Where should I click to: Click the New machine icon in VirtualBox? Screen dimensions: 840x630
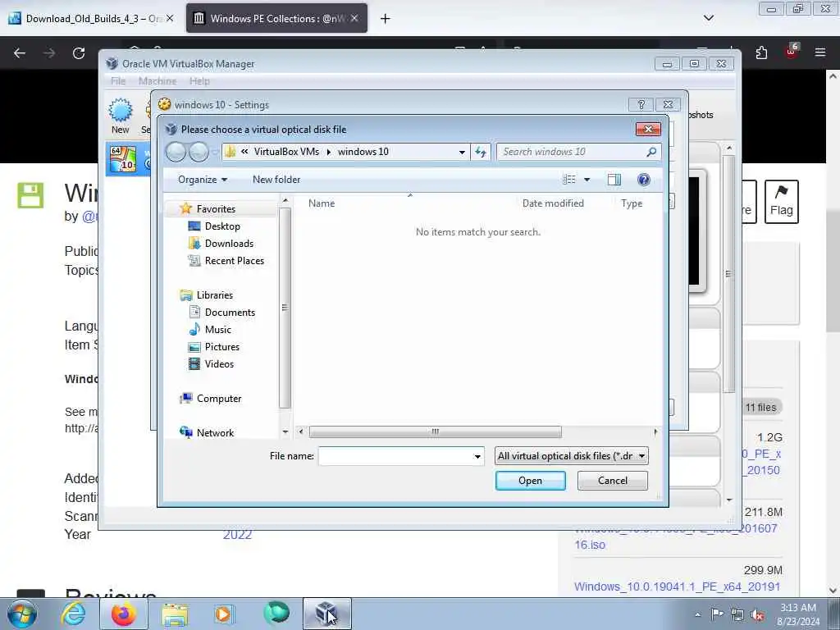tap(121, 116)
